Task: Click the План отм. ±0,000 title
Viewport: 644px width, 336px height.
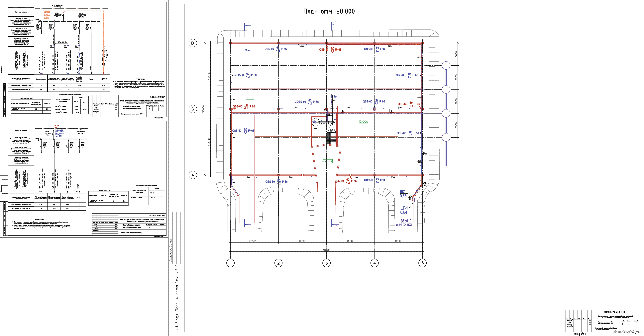Action: (329, 11)
